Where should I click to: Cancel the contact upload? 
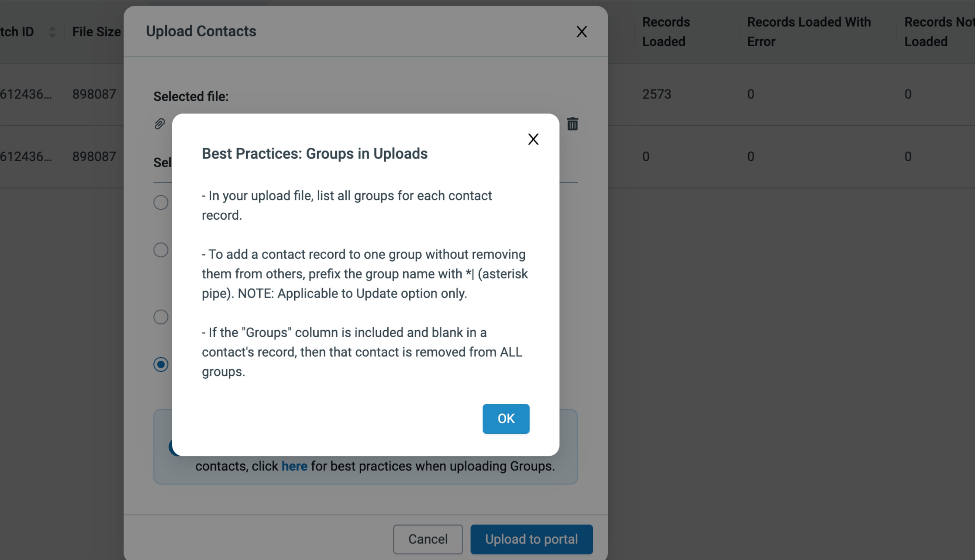click(427, 539)
